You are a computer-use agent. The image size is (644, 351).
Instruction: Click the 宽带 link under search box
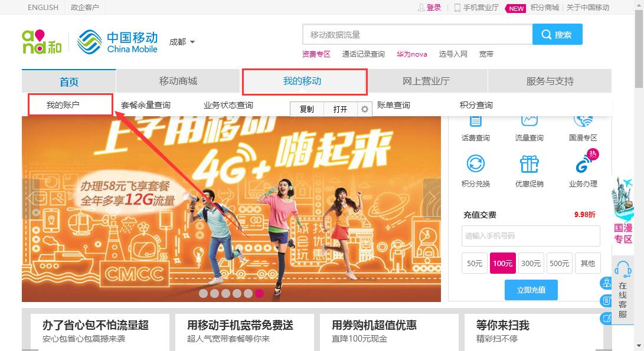click(x=486, y=54)
